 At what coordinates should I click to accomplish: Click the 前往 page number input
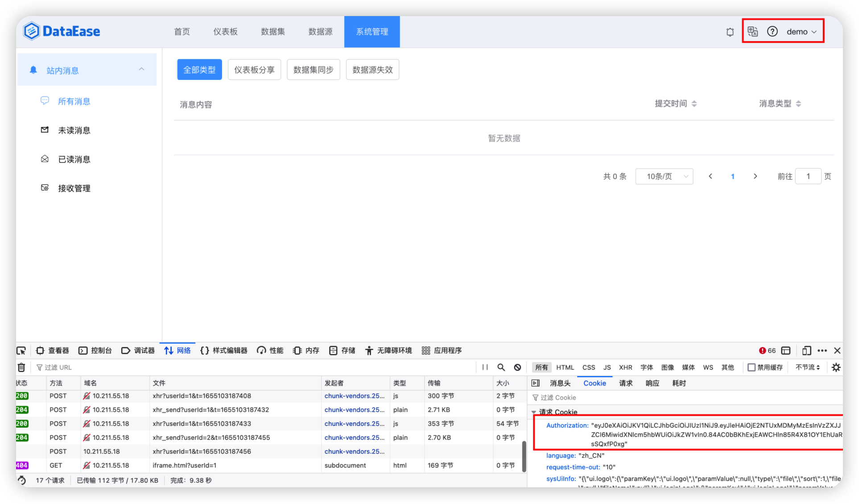click(808, 176)
